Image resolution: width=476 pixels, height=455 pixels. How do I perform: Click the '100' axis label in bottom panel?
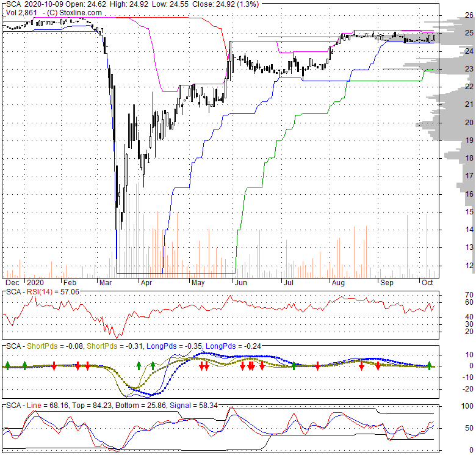coord(467,406)
